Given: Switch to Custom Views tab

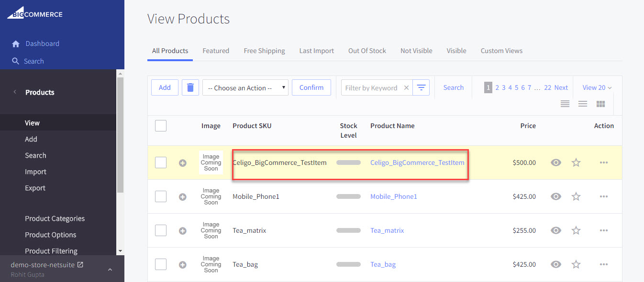Looking at the screenshot, I should 501,51.
